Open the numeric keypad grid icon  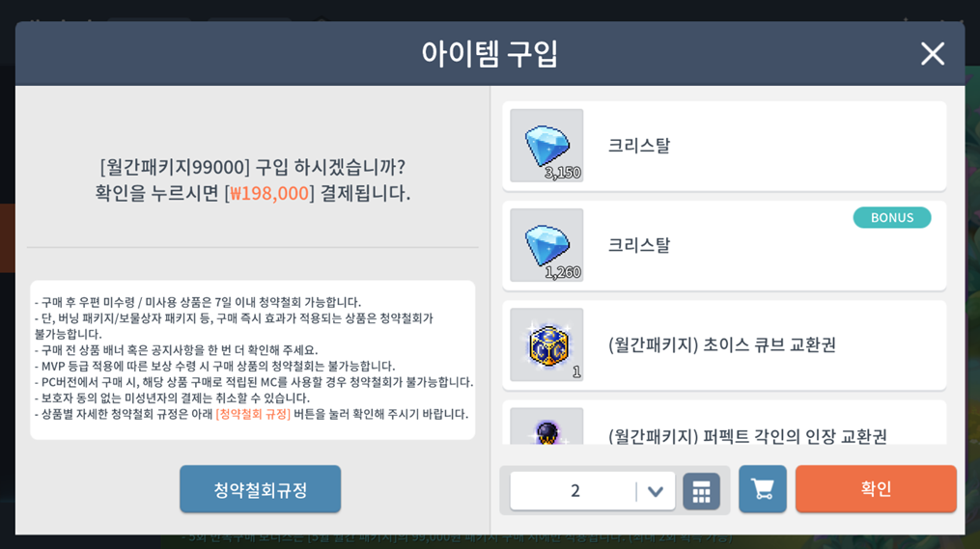[x=701, y=491]
